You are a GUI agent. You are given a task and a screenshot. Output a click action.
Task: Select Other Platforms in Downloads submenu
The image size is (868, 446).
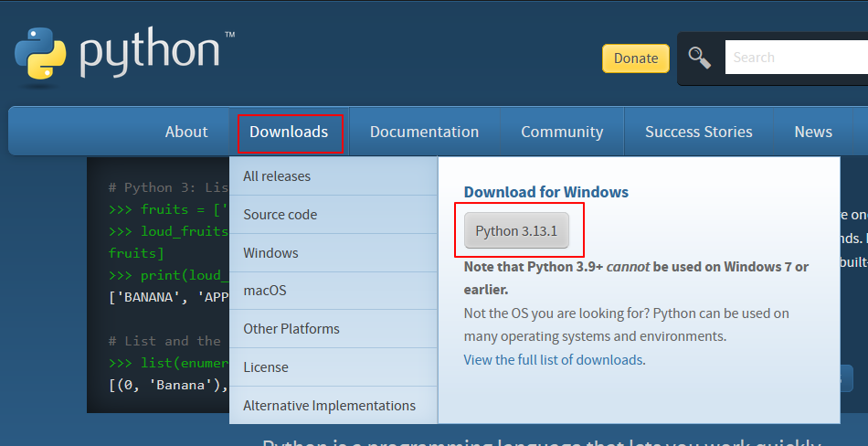(333, 328)
